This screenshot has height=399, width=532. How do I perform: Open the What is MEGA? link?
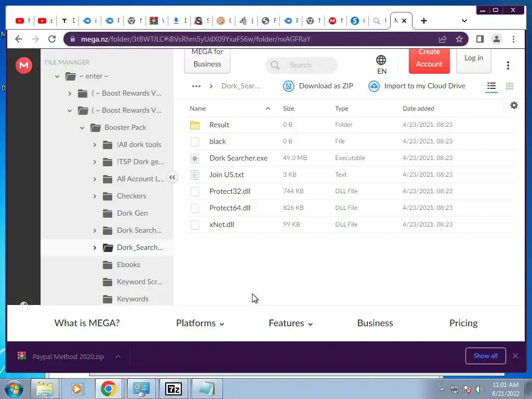(x=87, y=323)
